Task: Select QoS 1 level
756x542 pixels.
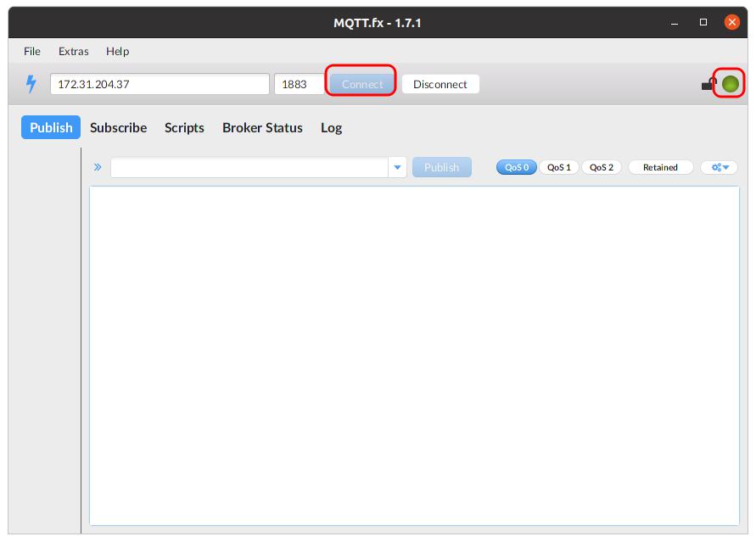Action: (559, 167)
